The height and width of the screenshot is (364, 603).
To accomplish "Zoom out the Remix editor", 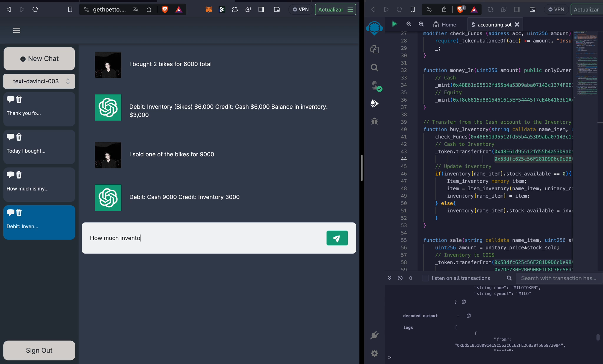I will [409, 24].
